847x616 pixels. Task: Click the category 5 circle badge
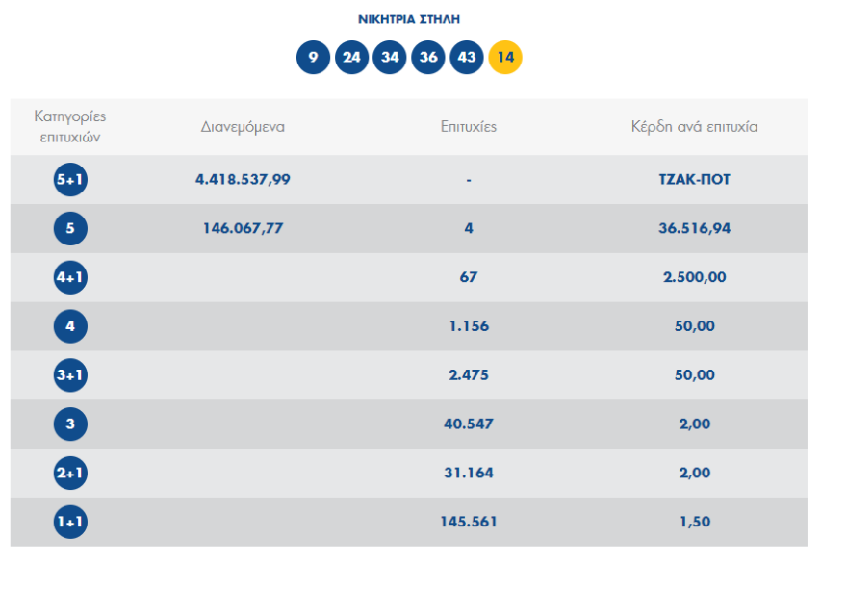[70, 229]
